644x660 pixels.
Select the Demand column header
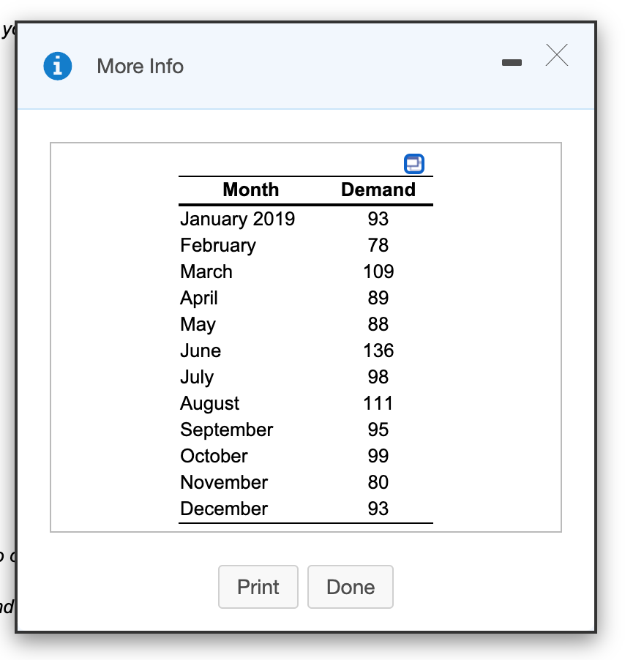[x=378, y=190]
